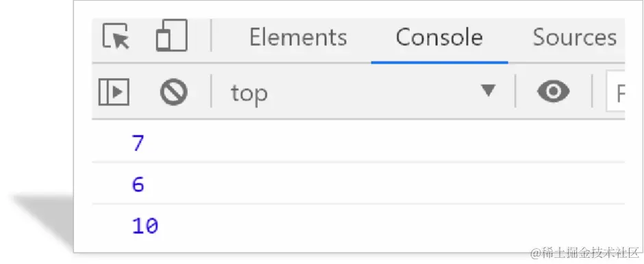This screenshot has width=644, height=264.
Task: Click the blue underline beneath Console
Action: (439, 63)
